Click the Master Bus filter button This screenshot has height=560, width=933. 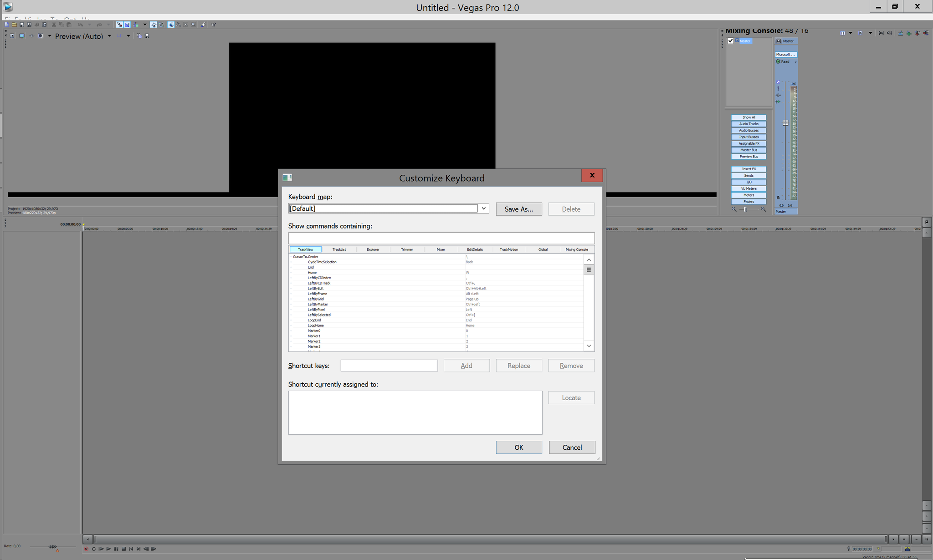click(748, 150)
